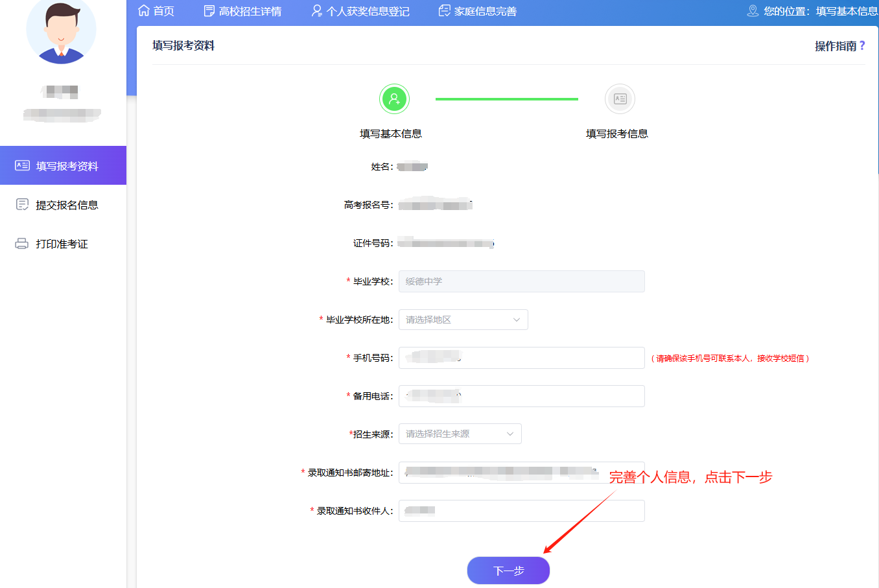Click the home icon in top navigation

pos(144,10)
